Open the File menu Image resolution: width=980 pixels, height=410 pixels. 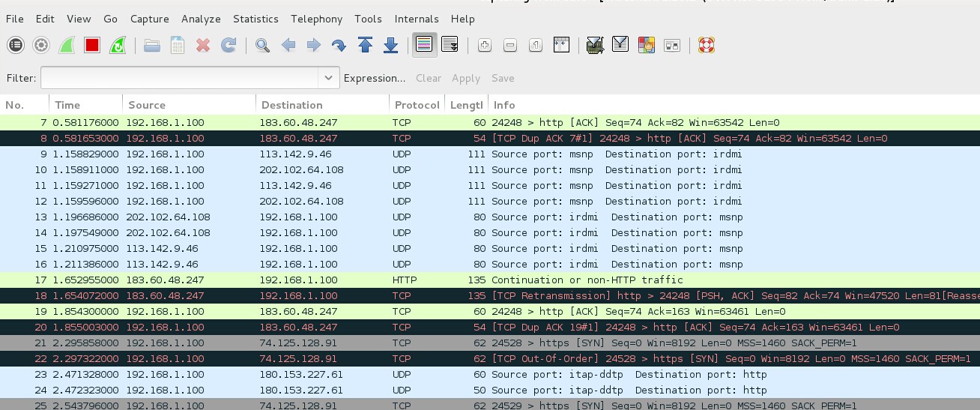(14, 19)
